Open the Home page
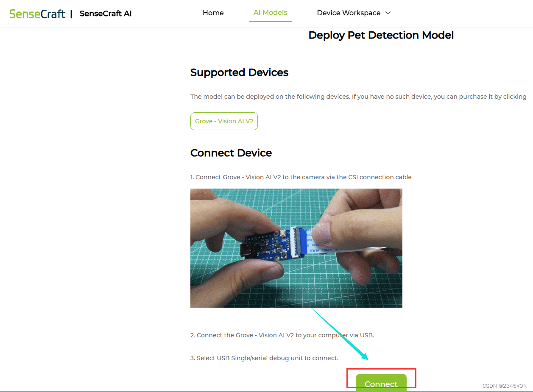This screenshot has height=392, width=533. (213, 13)
